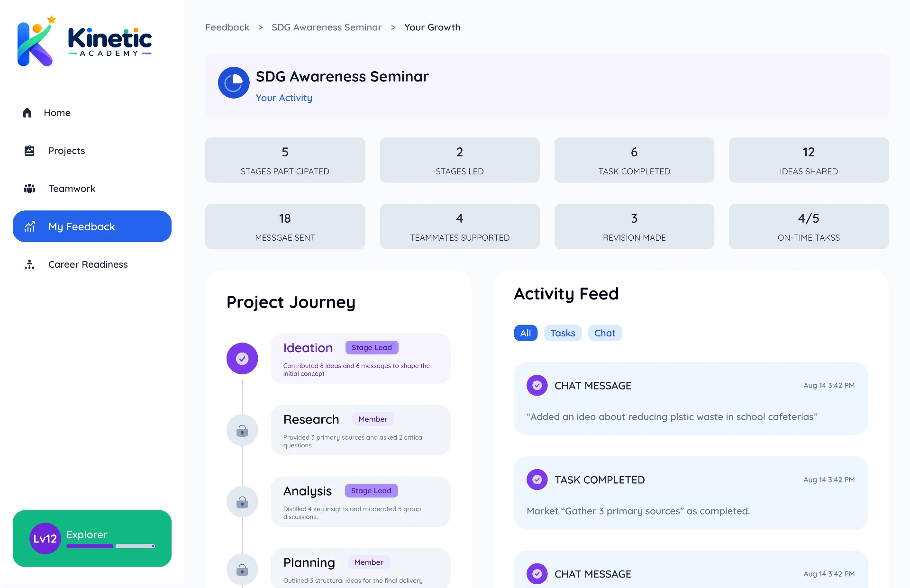The image size is (910, 588).
Task: Click the Ideation stage checkmark circle
Action: click(x=242, y=359)
